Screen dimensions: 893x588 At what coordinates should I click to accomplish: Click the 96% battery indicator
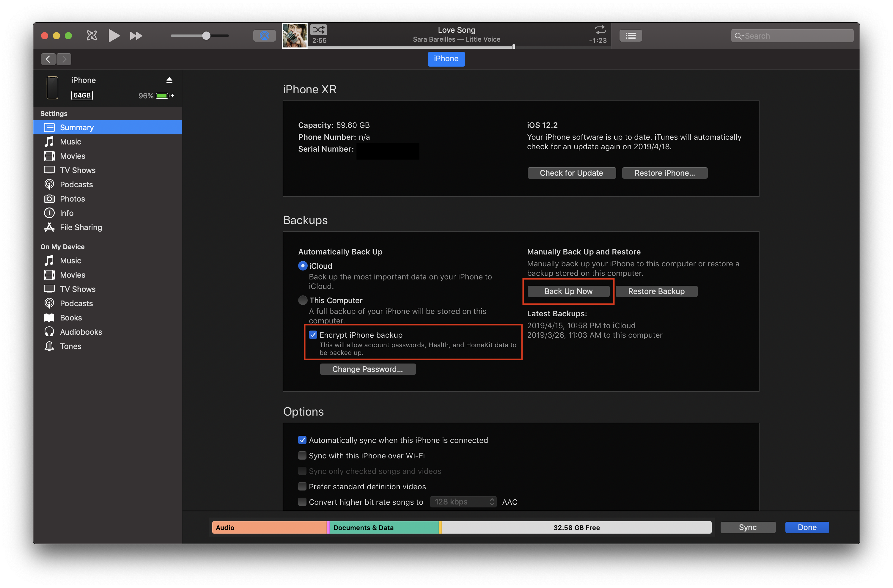[156, 96]
